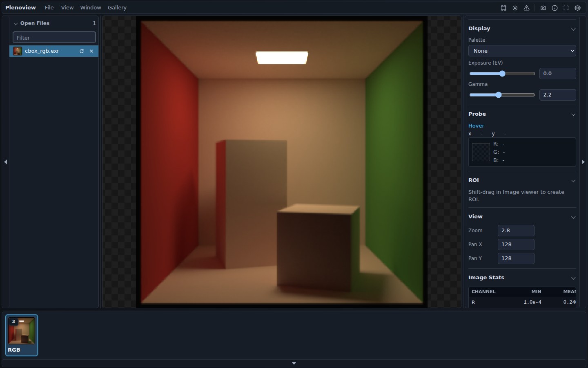
Task: Collapse the ROI section chevron
Action: [573, 181]
